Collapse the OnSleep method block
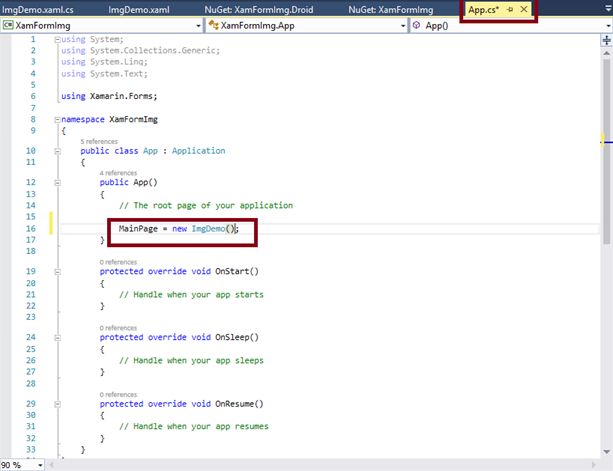This screenshot has width=613, height=471. [x=57, y=338]
